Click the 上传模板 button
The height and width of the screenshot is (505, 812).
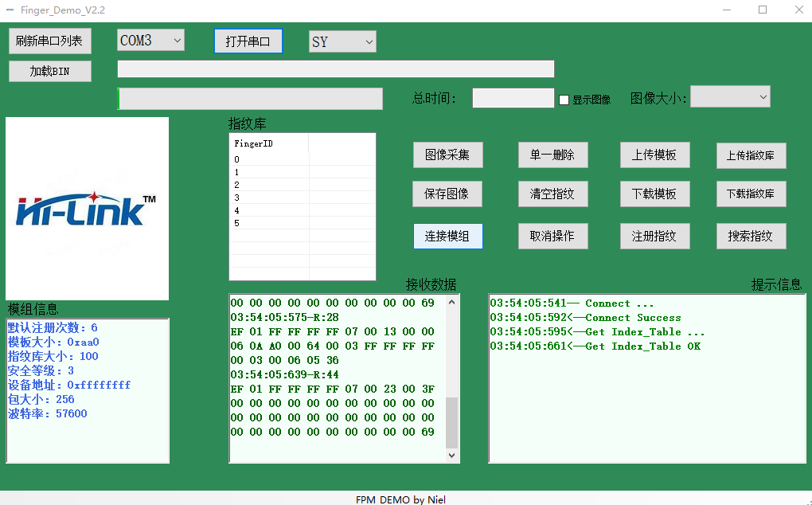coord(654,155)
